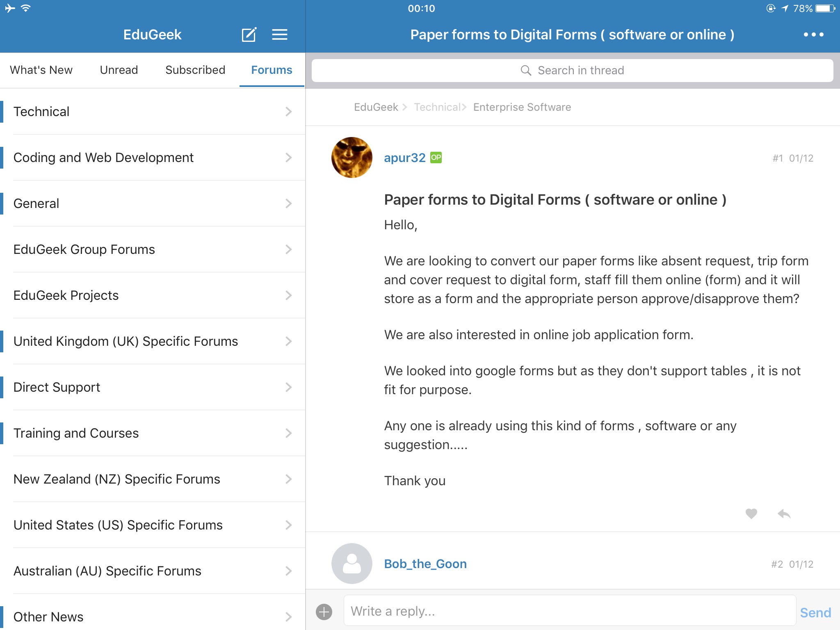
Task: Tap the battery indicator in status bar
Action: pos(825,8)
